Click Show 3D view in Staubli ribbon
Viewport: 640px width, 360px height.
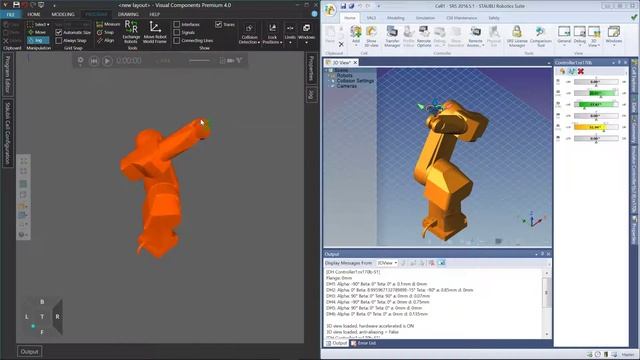(371, 36)
